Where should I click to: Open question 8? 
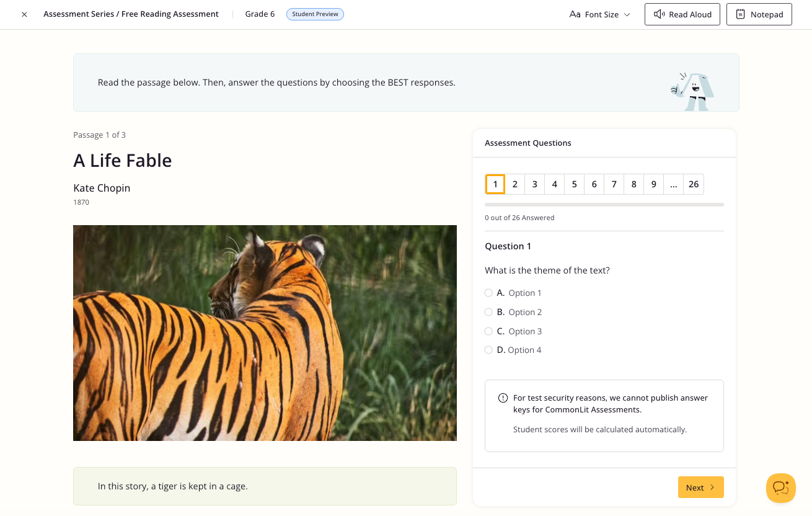coord(634,184)
